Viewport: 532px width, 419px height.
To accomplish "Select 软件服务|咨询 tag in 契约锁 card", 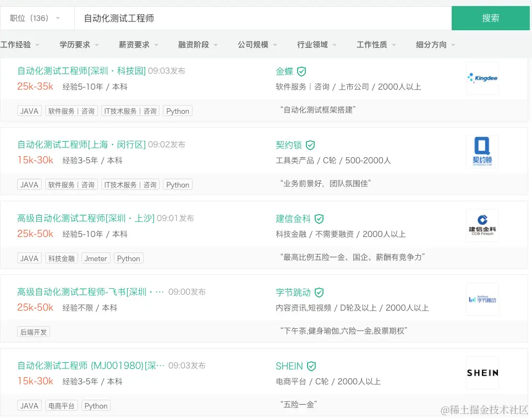I will (72, 184).
